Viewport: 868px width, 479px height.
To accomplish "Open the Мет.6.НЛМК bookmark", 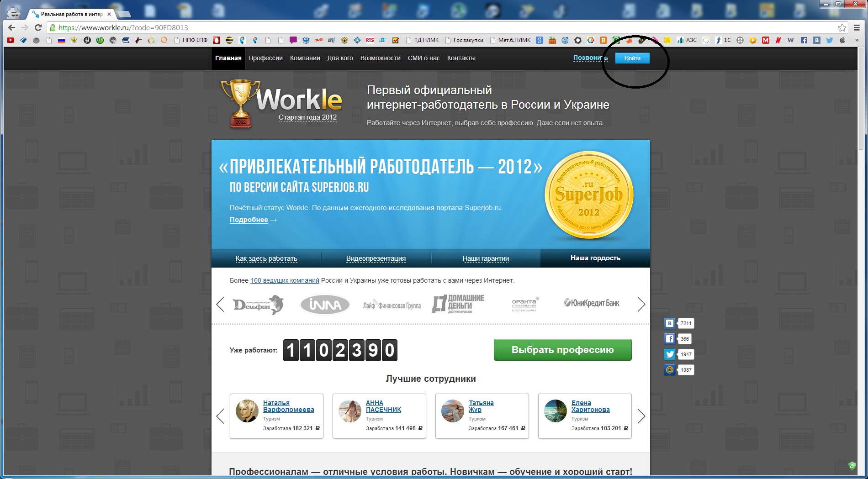I will pos(510,40).
